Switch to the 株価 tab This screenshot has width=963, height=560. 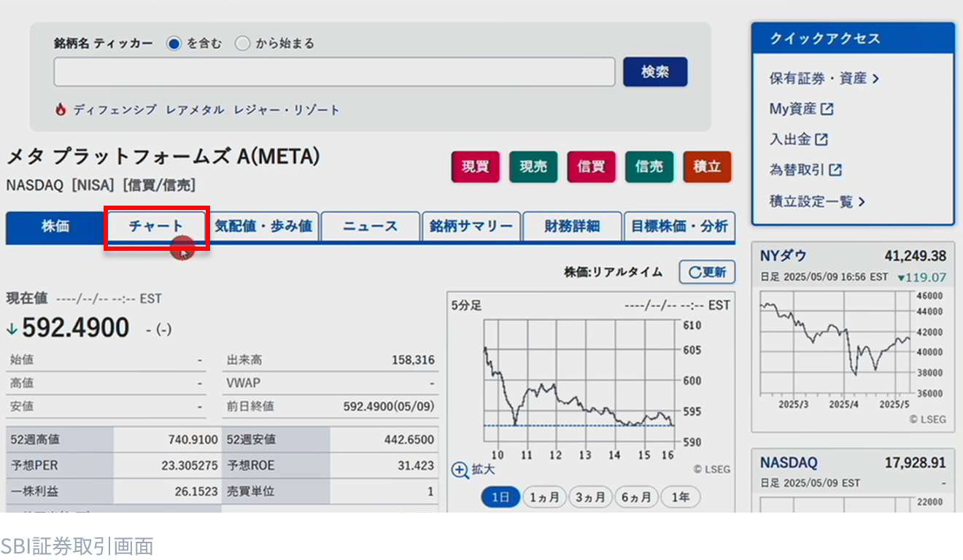(55, 226)
